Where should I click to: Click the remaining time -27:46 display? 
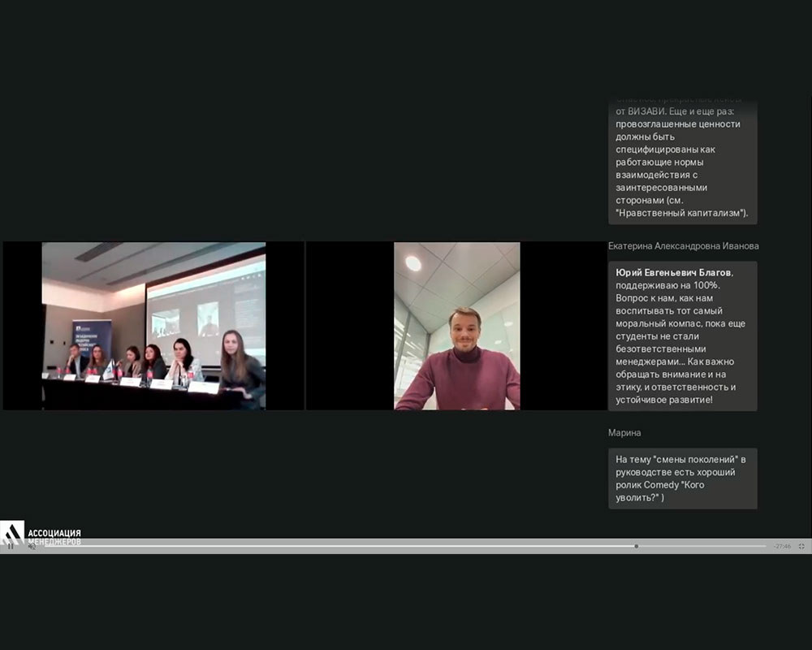click(x=782, y=546)
